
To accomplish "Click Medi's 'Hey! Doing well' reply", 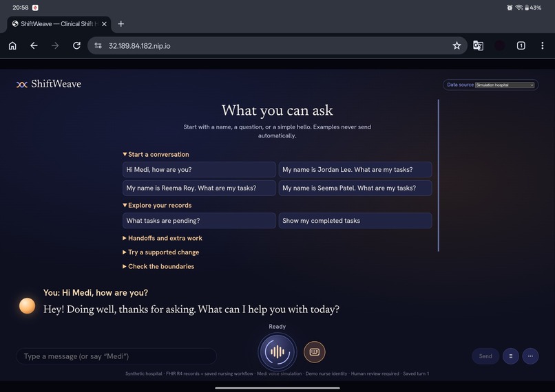I will point(191,309).
